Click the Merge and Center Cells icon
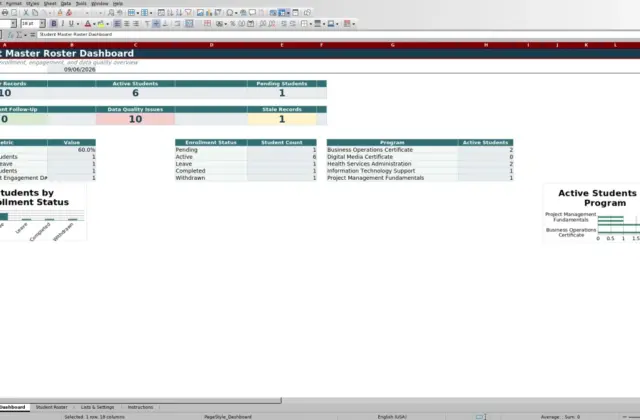Image resolution: width=640 pixels, height=420 pixels. tap(189, 24)
